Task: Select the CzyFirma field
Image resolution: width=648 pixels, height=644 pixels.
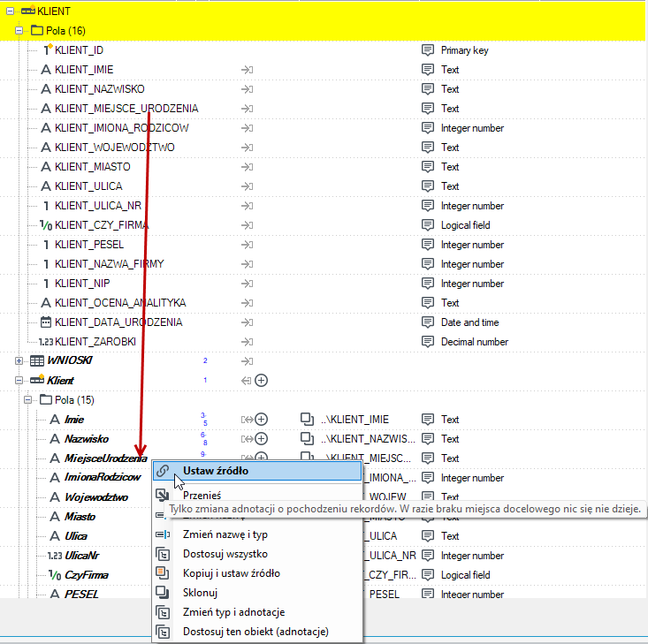Action: pyautogui.click(x=87, y=575)
